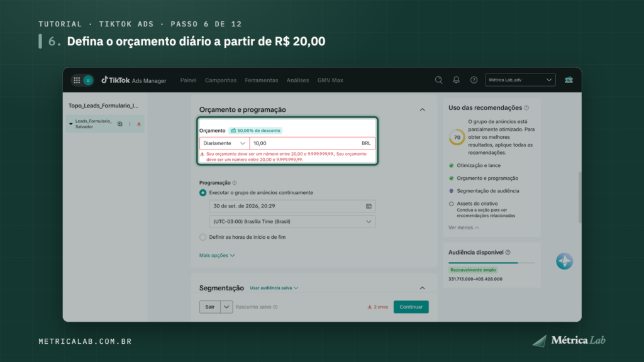Open the Brasília Time timezone dropdown
The height and width of the screenshot is (362, 644).
click(x=292, y=222)
